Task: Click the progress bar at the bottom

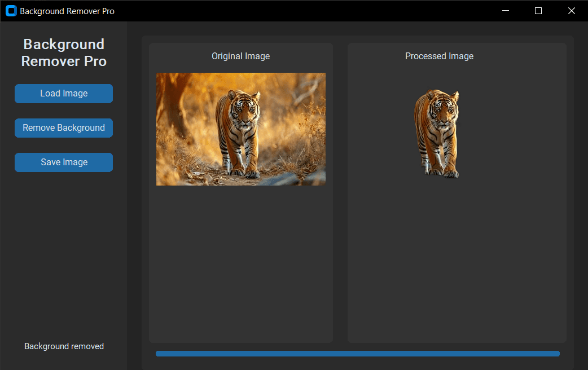Action: (x=357, y=353)
